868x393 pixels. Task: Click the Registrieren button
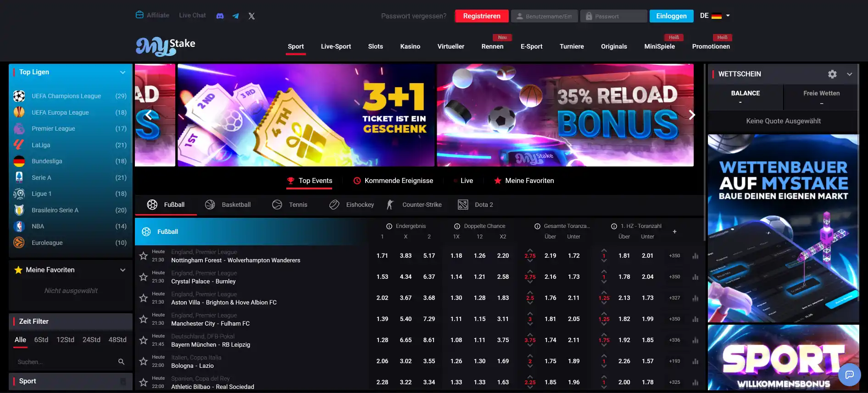click(481, 16)
